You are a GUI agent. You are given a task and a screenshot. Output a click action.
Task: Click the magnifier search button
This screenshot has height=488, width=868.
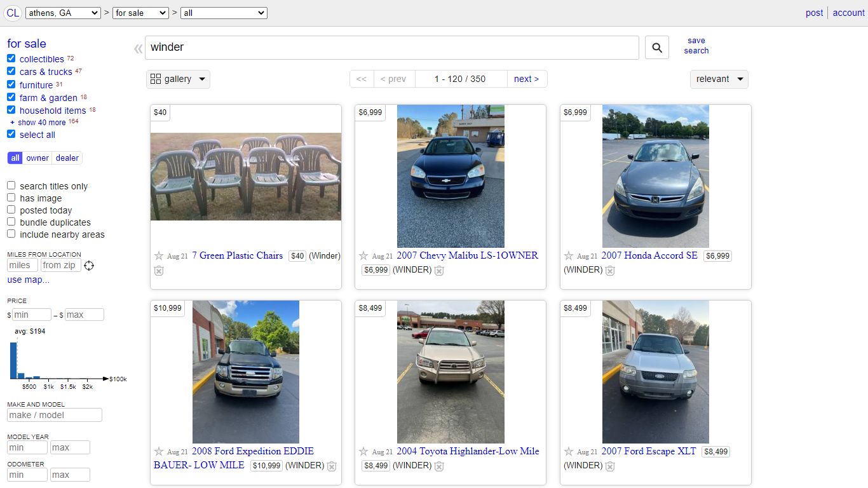657,48
